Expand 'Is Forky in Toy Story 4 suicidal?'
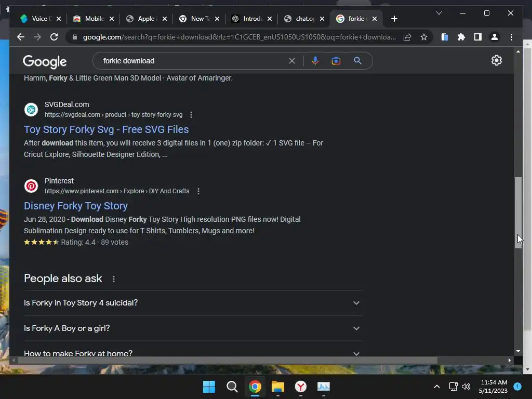The width and height of the screenshot is (532, 399). tap(193, 303)
